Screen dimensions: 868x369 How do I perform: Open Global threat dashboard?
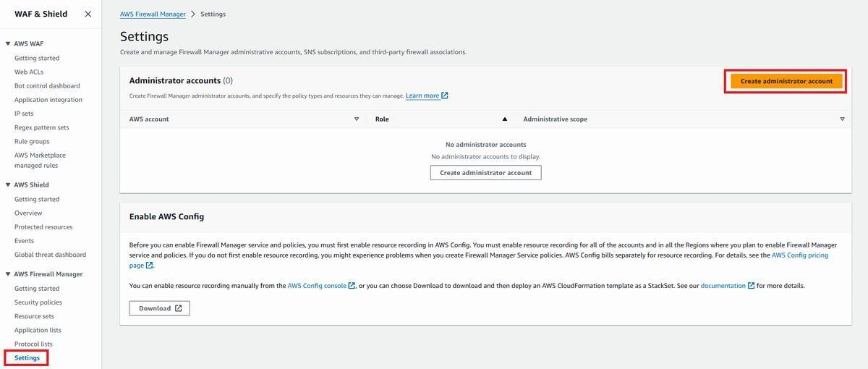(x=50, y=255)
